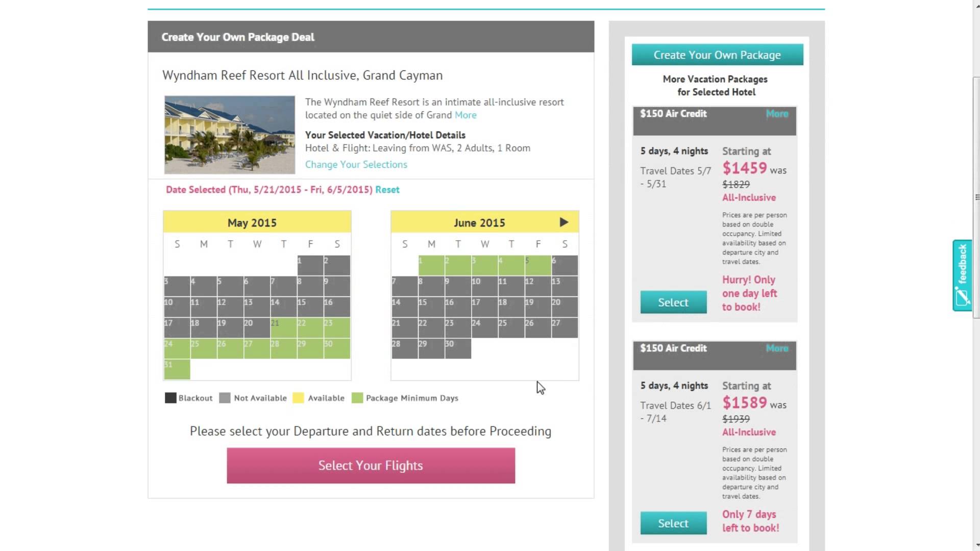Click Select Your Flights button
This screenshot has width=980, height=551.
tap(371, 465)
